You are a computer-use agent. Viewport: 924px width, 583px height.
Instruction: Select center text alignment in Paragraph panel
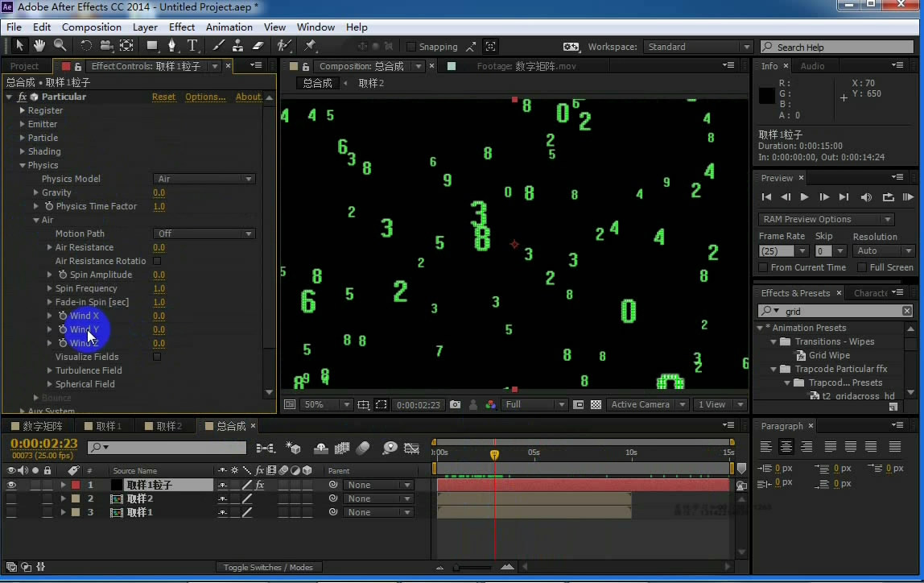(x=786, y=447)
